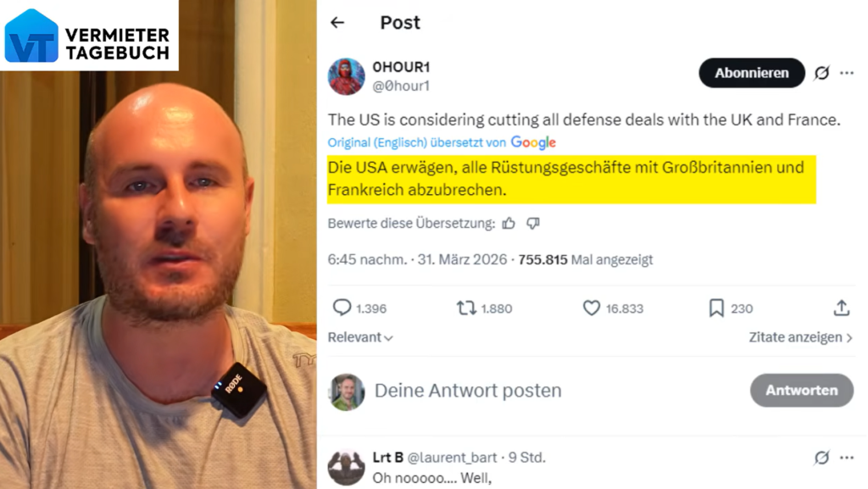This screenshot has height=489, width=868.
Task: Like the post with the heart icon
Action: (591, 308)
